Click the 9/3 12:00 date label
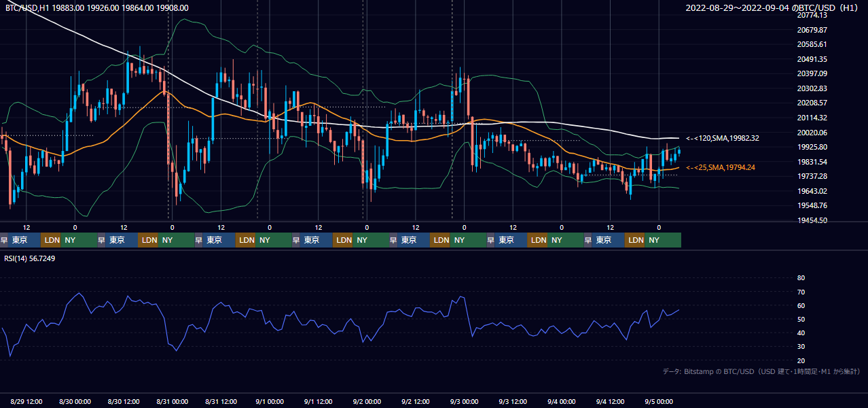Screen dimensions: 868x408 pos(513,402)
